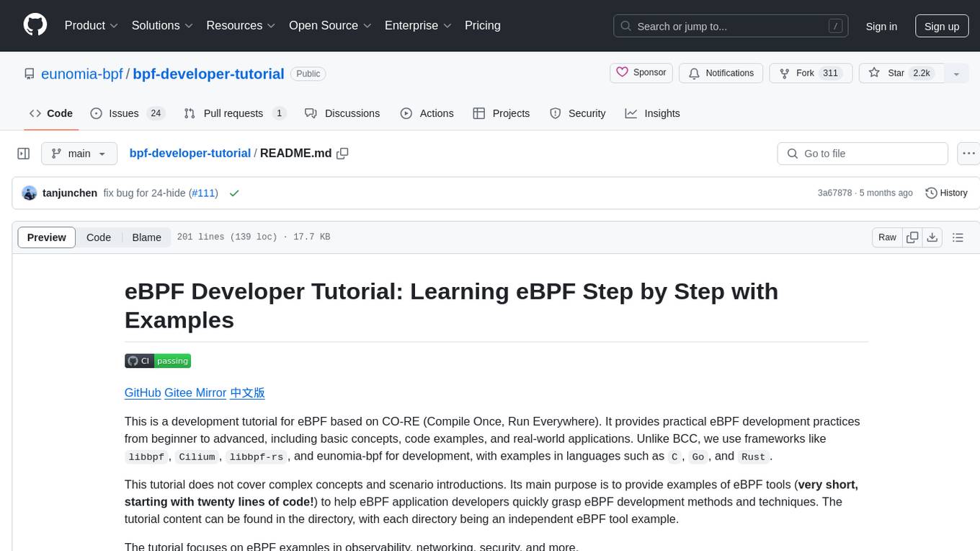This screenshot has height=551, width=980.
Task: Expand the file tree side panel
Action: point(23,154)
